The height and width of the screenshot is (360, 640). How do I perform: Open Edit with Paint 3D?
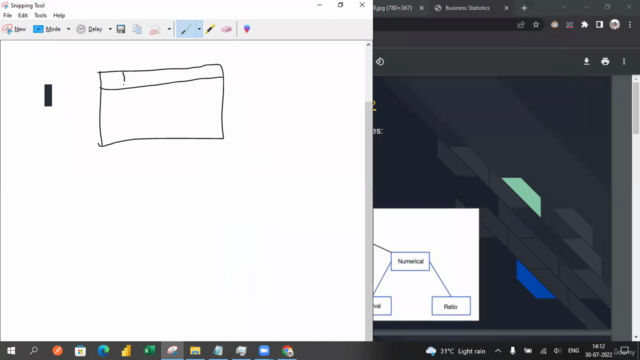tap(247, 29)
